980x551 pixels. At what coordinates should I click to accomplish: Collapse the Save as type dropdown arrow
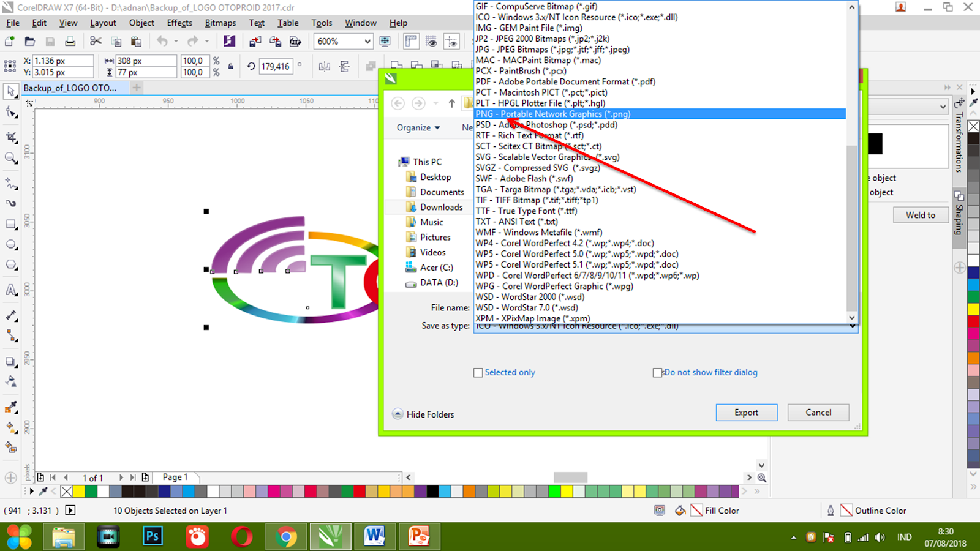[x=852, y=326]
